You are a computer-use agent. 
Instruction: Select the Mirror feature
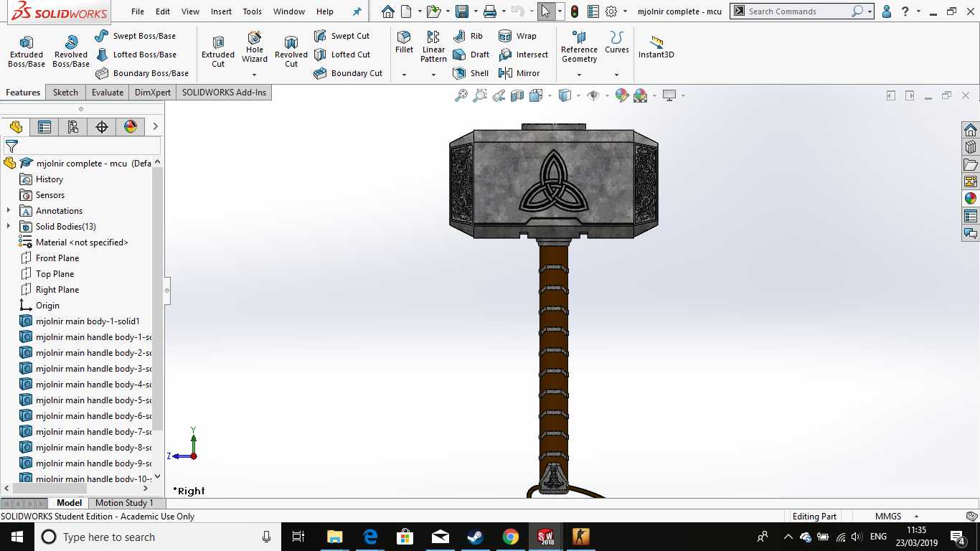519,73
